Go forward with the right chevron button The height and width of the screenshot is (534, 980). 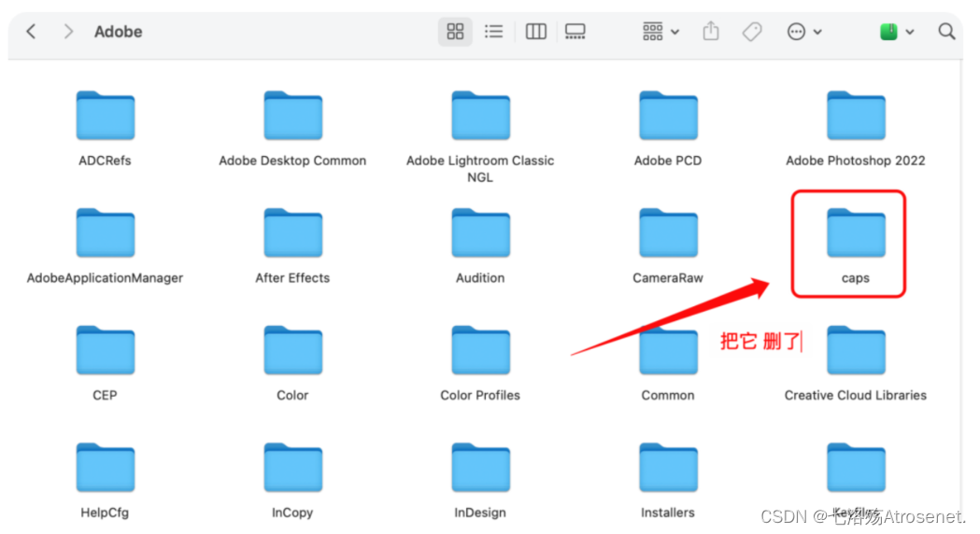pos(68,31)
